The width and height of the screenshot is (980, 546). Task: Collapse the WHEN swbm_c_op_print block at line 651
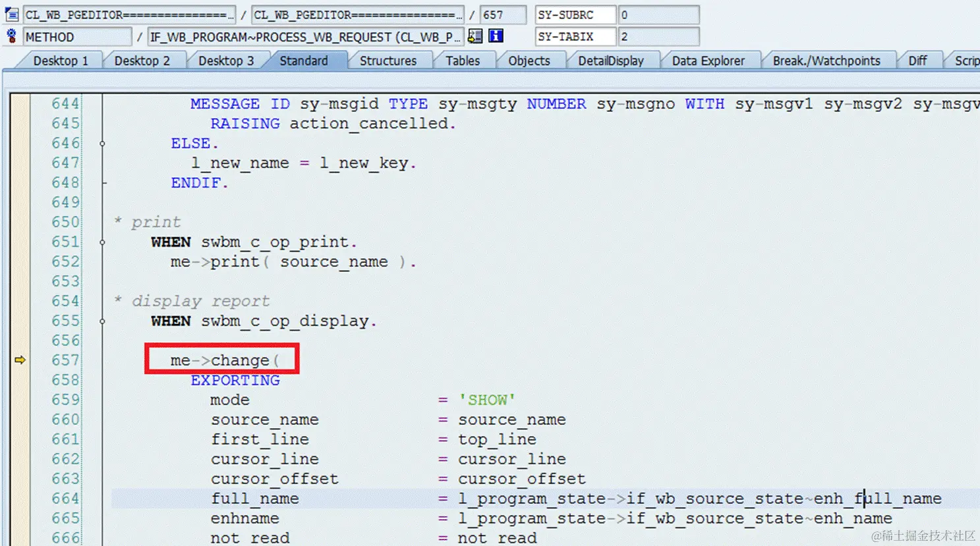click(x=102, y=242)
